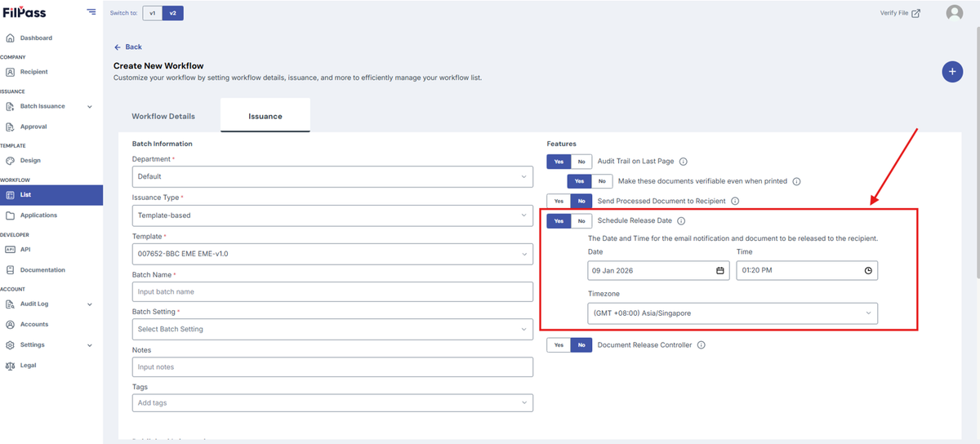The image size is (980, 444).
Task: Click the Audit Log sidebar icon
Action: coord(10,304)
